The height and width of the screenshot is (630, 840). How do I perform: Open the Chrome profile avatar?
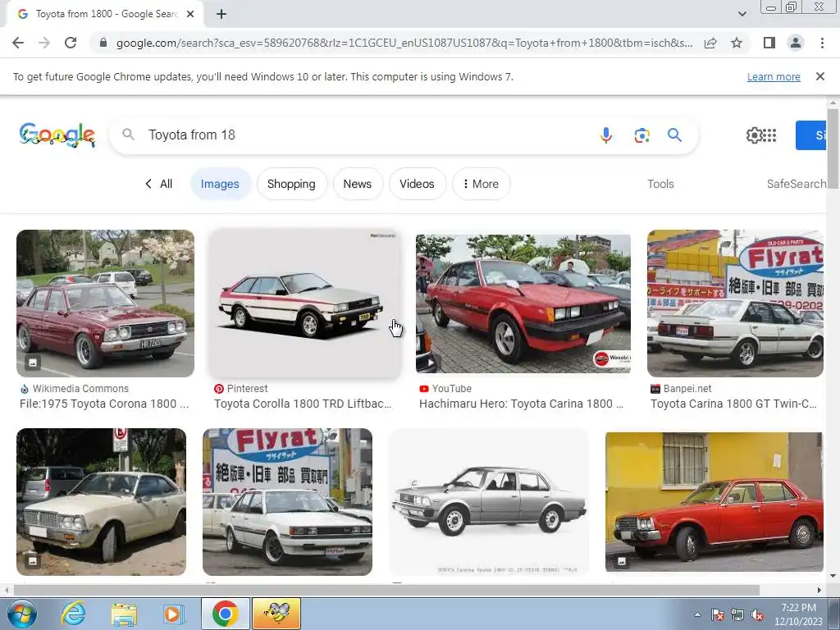click(796, 43)
